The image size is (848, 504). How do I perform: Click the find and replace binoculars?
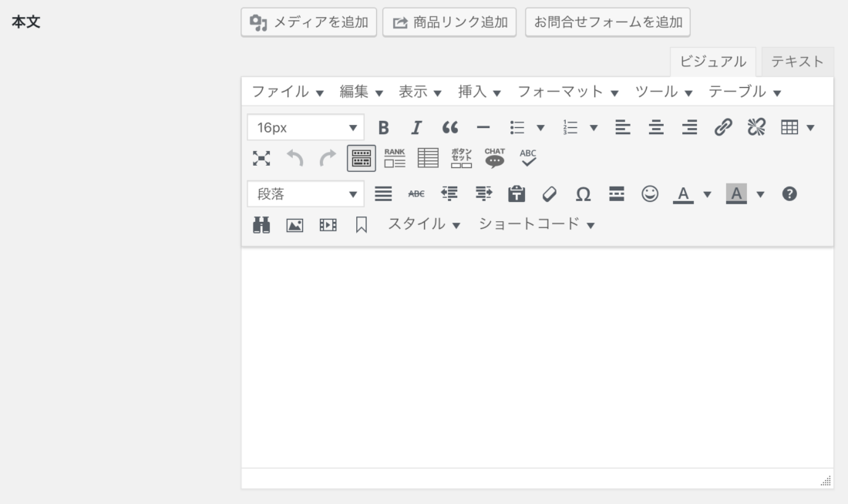[261, 224]
